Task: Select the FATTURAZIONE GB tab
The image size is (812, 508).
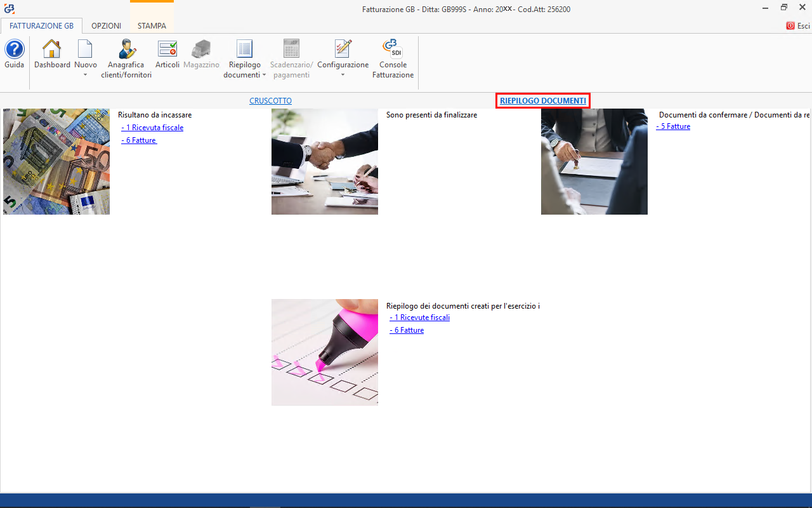Action: [x=41, y=26]
